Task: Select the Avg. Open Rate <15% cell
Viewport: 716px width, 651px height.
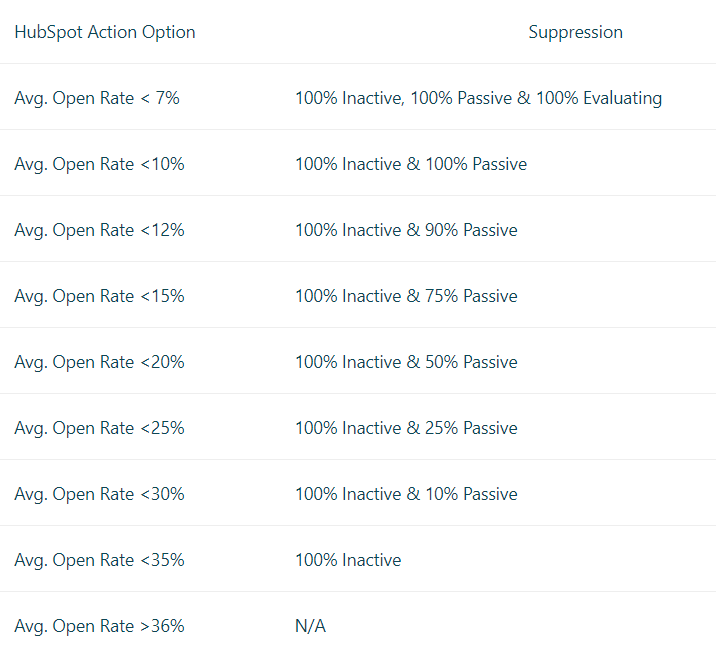Action: pyautogui.click(x=99, y=296)
